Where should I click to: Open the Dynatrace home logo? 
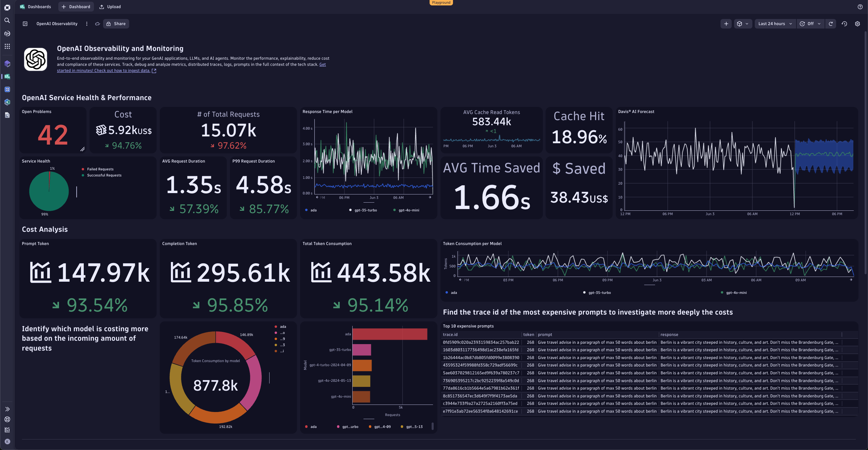7,7
